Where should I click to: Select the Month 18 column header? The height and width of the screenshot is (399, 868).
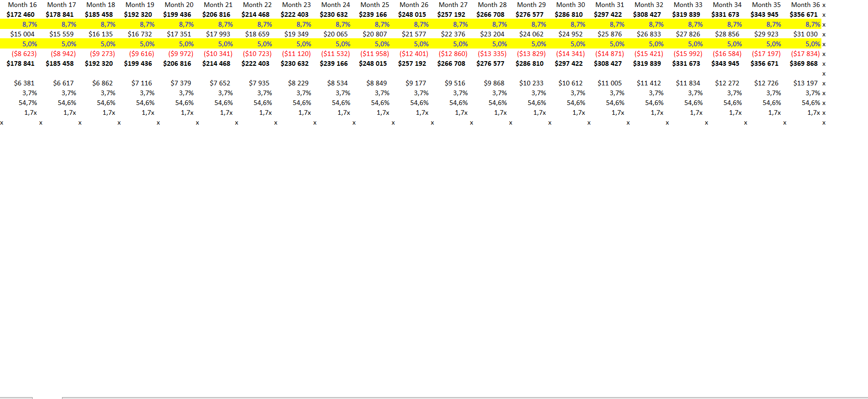(x=101, y=5)
